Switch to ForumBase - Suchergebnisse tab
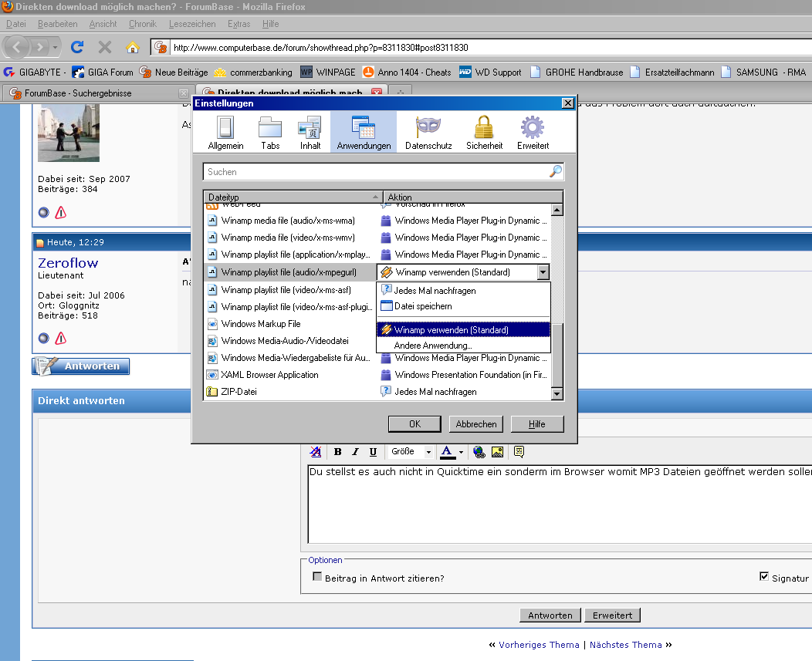 (98, 93)
